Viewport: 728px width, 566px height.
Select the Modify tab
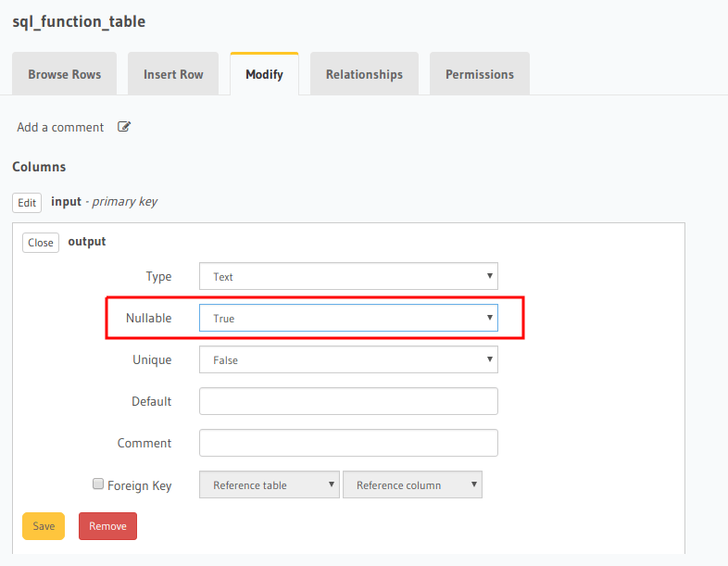pyautogui.click(x=264, y=74)
